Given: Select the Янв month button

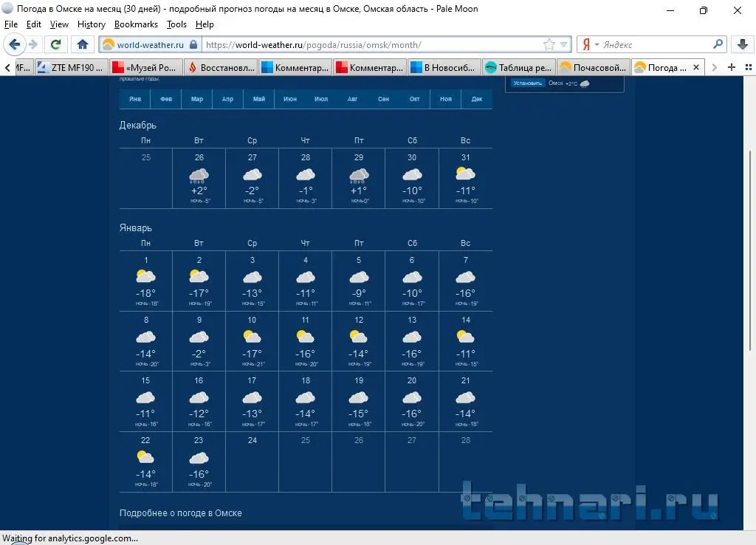Looking at the screenshot, I should click(x=135, y=99).
